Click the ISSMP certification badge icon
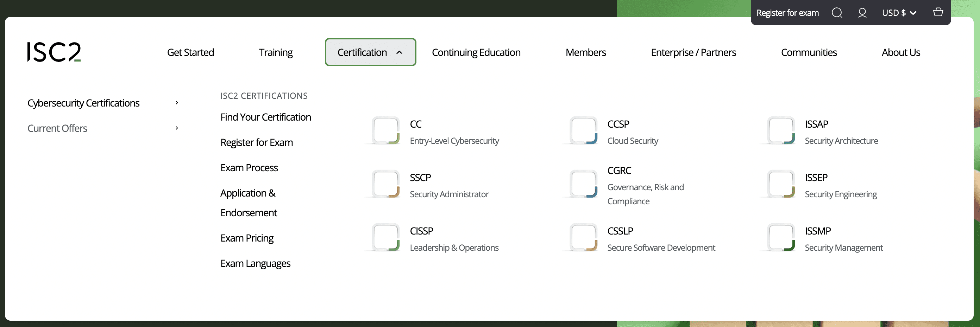This screenshot has width=980, height=327. pos(781,238)
